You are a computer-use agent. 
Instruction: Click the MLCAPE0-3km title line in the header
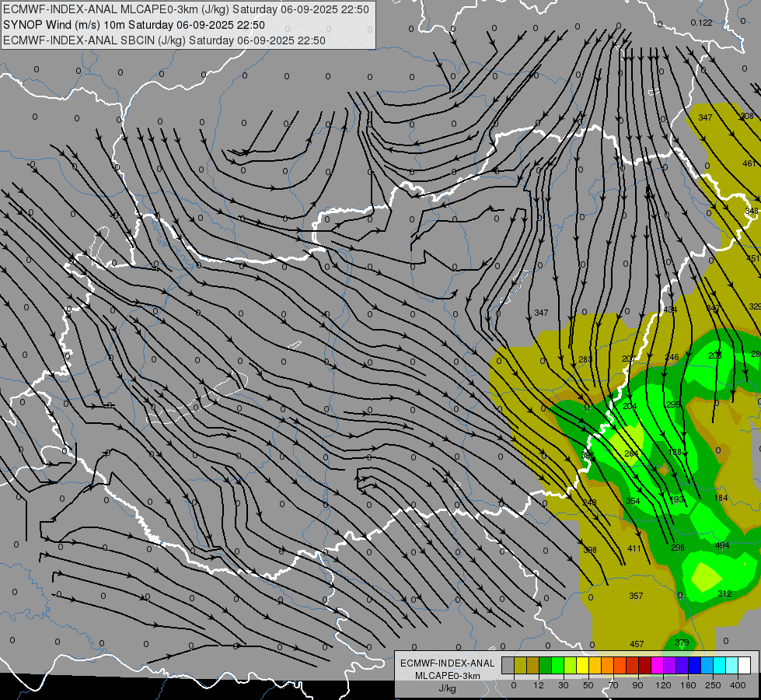[186, 9]
